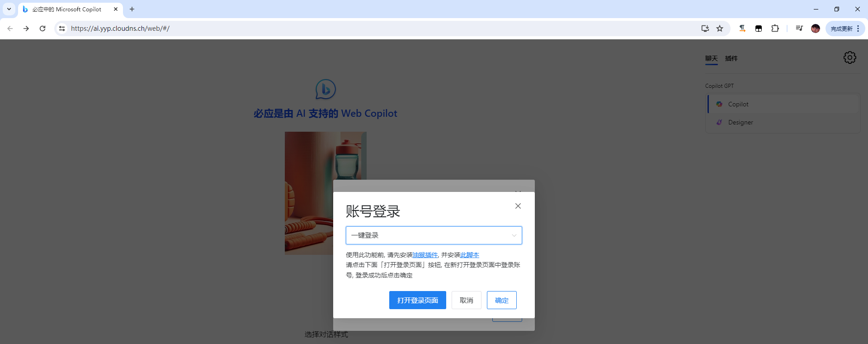
Task: Go forward in browser history
Action: coord(26,29)
